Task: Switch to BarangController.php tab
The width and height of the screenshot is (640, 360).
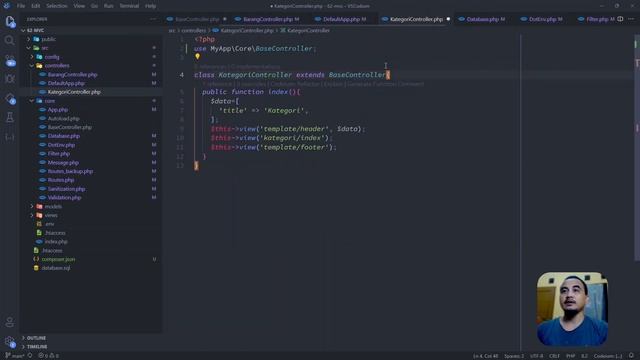Action: click(267, 19)
